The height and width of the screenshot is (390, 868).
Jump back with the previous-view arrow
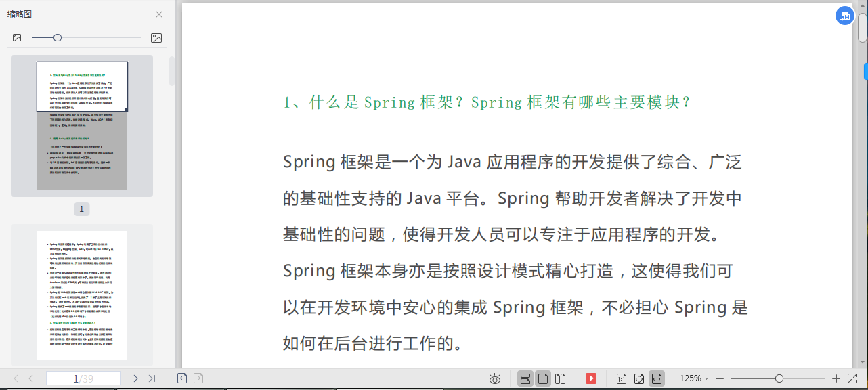[x=182, y=378]
